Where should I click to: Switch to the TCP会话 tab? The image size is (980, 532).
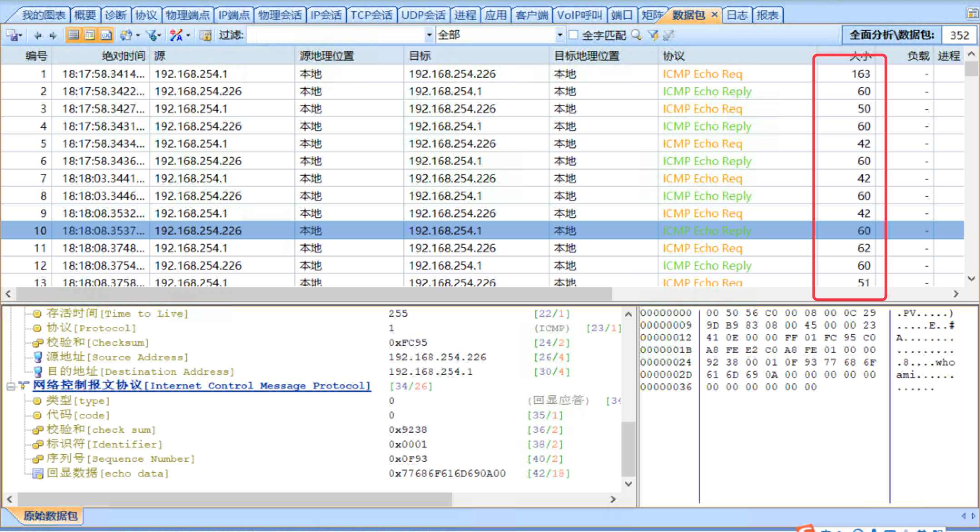371,15
